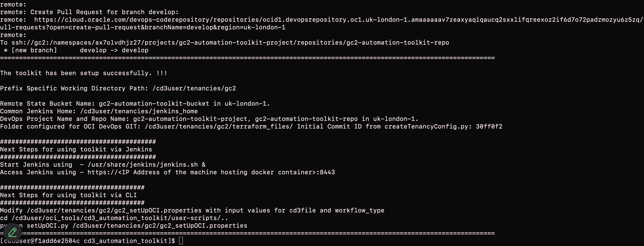Click "Next Steps for using toolkit via CLI" heading
Screen dimensions: 644x246
(68, 195)
